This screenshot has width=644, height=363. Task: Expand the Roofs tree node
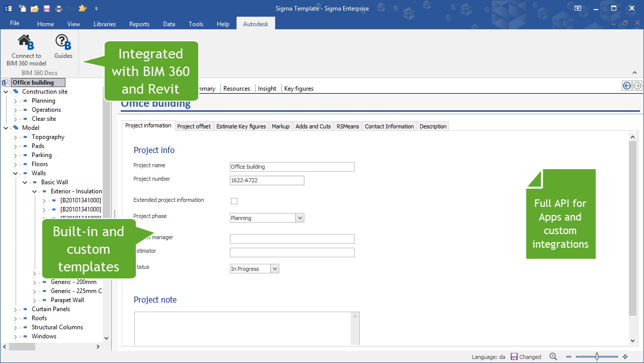[x=15, y=318]
